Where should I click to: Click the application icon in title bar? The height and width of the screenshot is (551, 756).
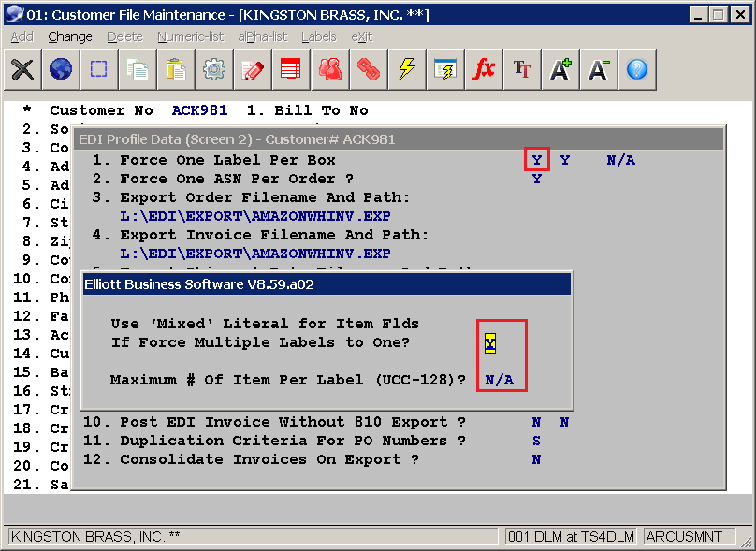point(14,14)
